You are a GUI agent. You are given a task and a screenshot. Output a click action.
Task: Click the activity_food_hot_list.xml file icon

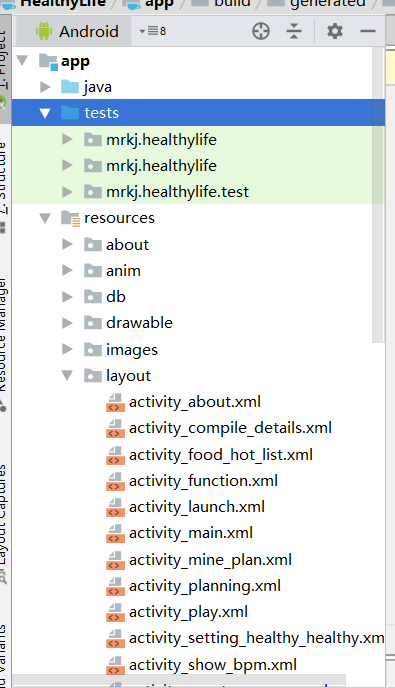[115, 455]
